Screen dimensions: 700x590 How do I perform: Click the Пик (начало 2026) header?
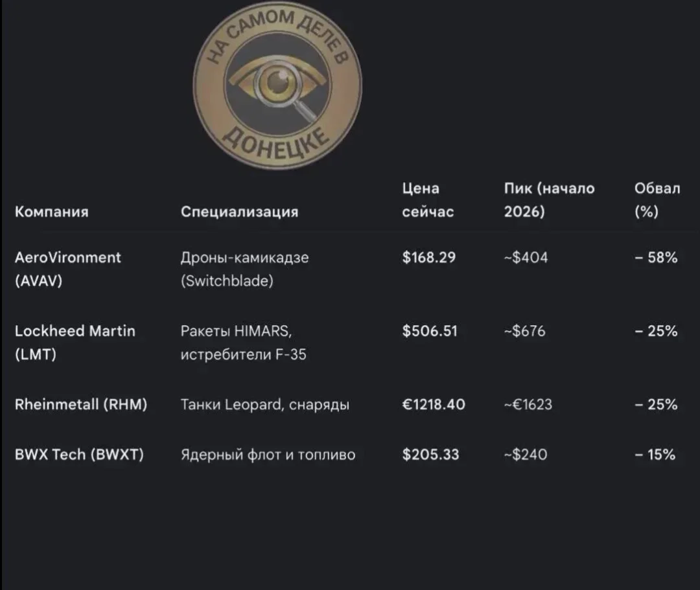tap(549, 199)
